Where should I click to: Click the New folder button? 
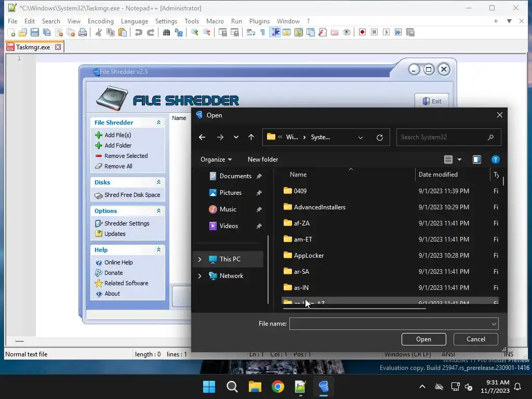pos(262,159)
